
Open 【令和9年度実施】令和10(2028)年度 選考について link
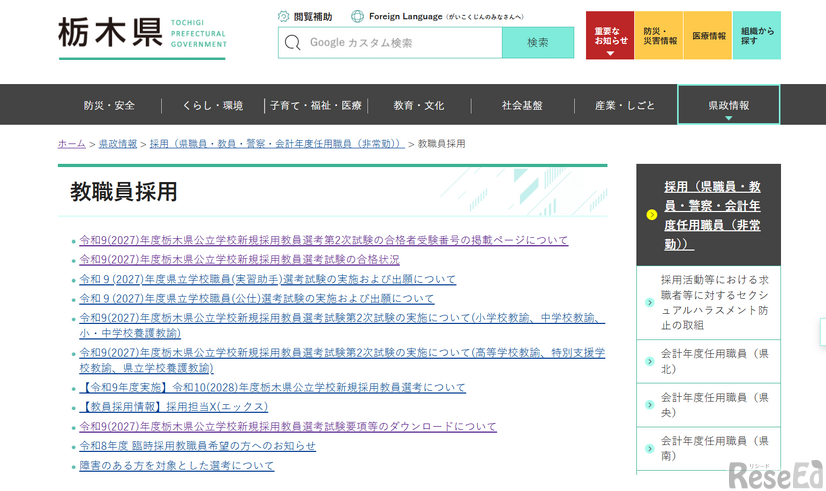(272, 388)
